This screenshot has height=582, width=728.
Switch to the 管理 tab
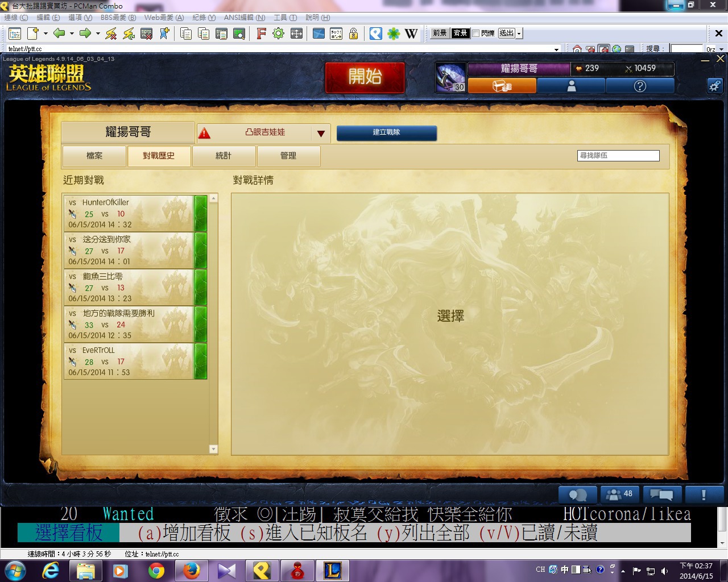click(288, 156)
